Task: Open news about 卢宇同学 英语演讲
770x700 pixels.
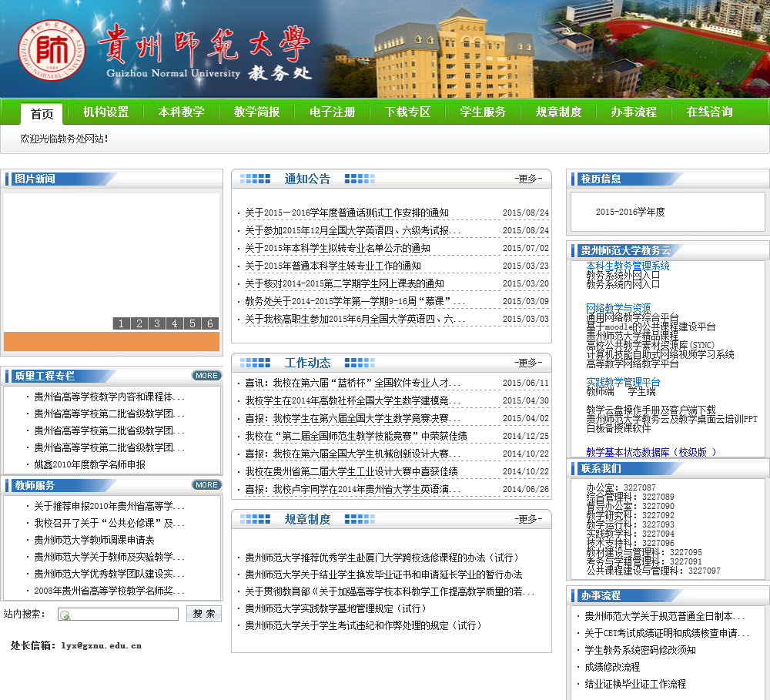Action: click(x=353, y=489)
